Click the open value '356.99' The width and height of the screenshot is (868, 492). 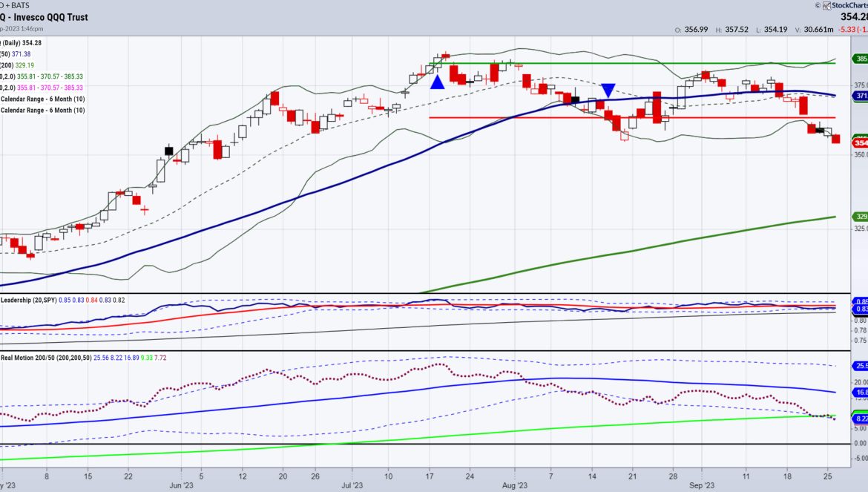coord(696,30)
